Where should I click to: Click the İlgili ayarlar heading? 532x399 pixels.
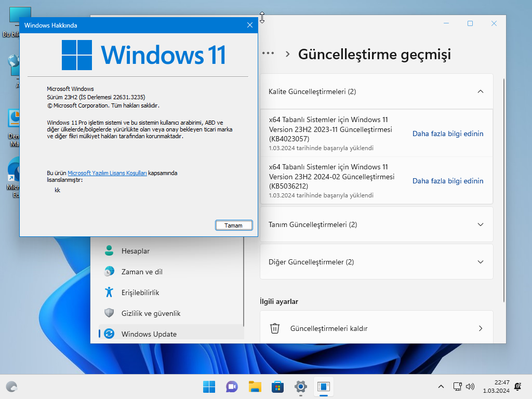coord(279,301)
